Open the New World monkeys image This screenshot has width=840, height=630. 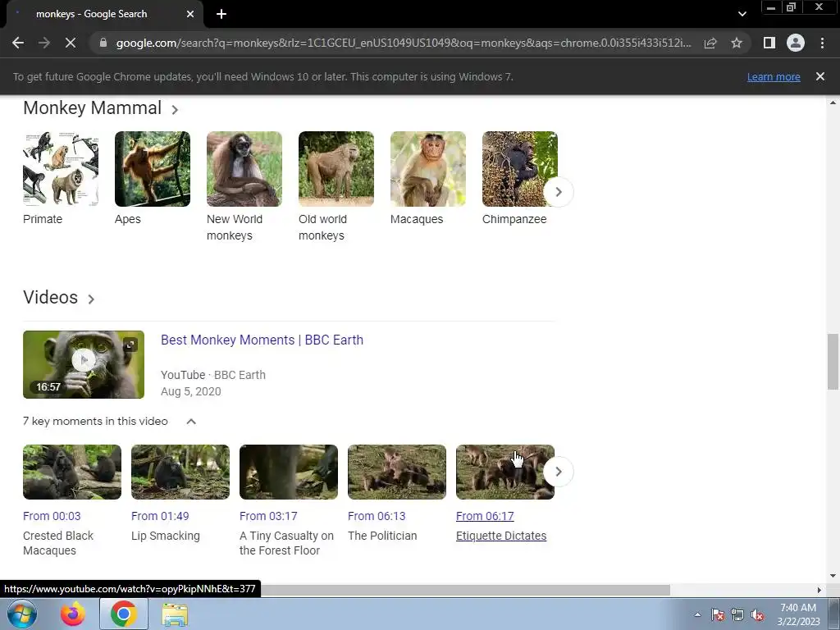pyautogui.click(x=244, y=169)
